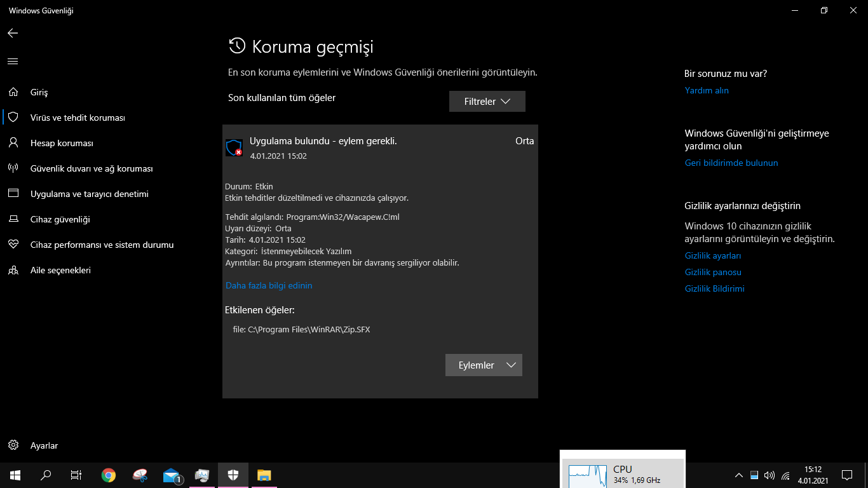
Task: Open taskbar search magnifier
Action: pyautogui.click(x=46, y=475)
